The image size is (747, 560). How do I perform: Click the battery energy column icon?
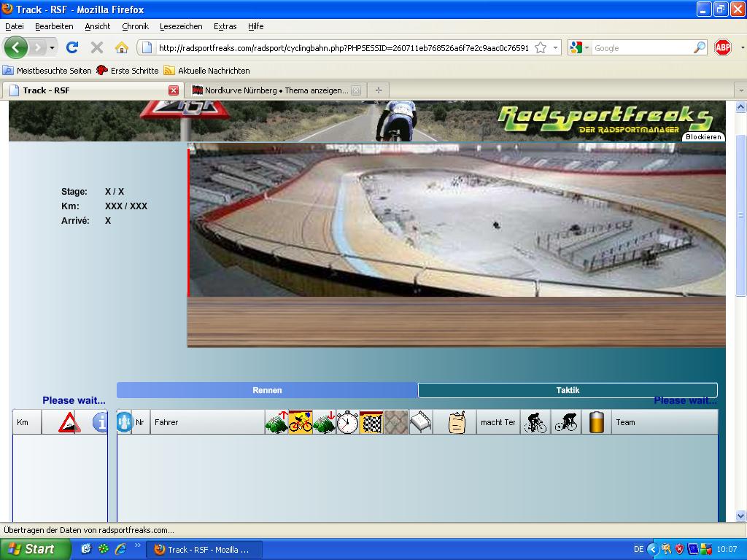(597, 422)
